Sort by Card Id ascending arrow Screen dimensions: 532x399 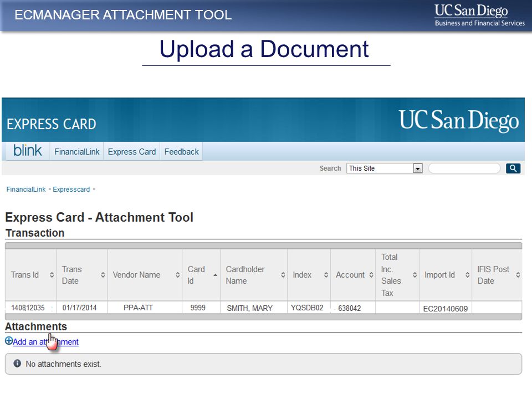coord(215,275)
